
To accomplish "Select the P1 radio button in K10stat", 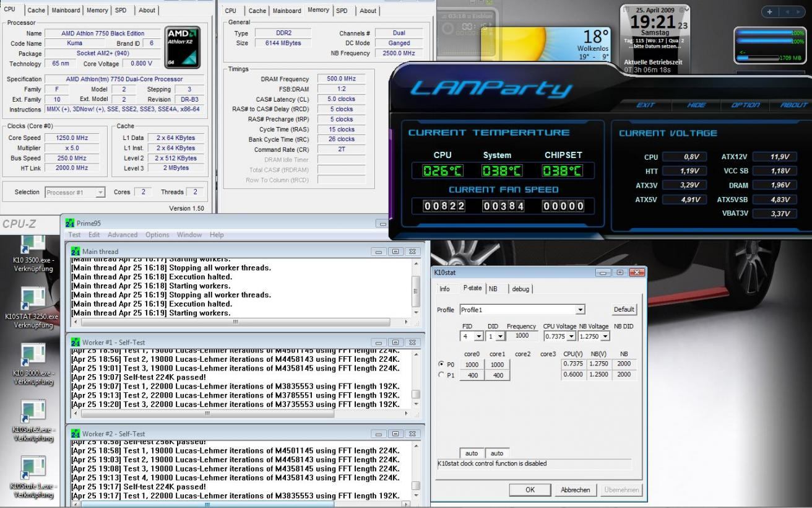I will point(441,375).
